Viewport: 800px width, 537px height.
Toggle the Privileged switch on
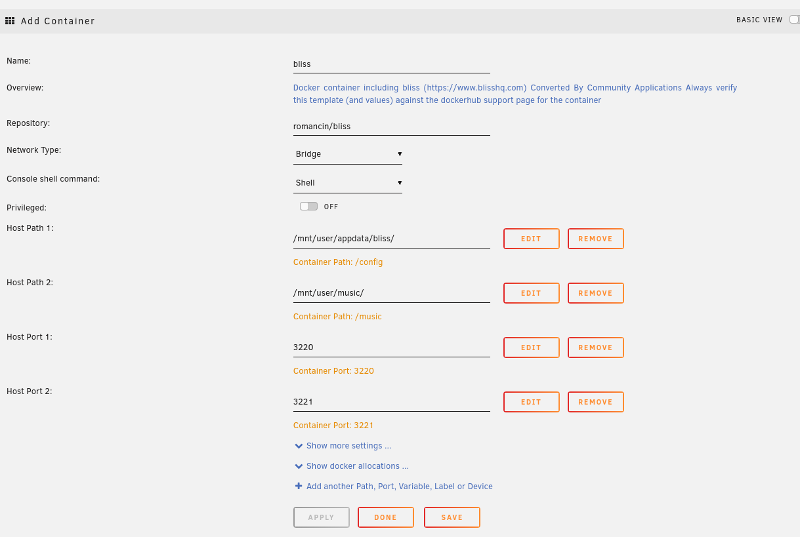[x=309, y=207]
